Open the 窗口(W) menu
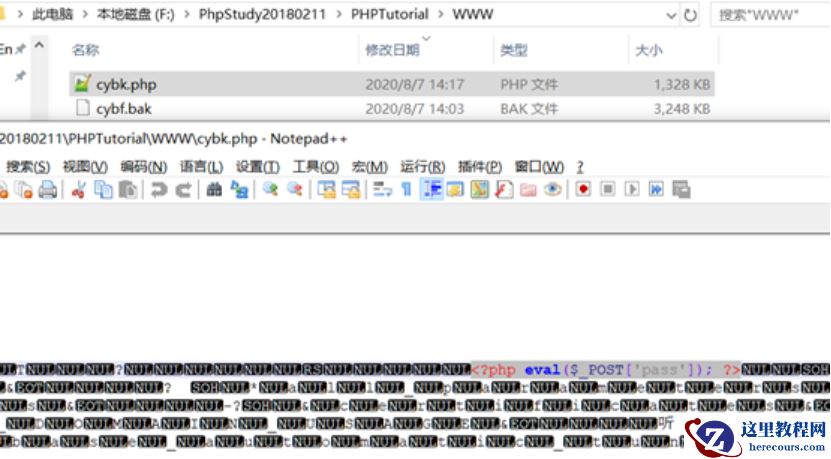Image resolution: width=831 pixels, height=459 pixels. 539,167
